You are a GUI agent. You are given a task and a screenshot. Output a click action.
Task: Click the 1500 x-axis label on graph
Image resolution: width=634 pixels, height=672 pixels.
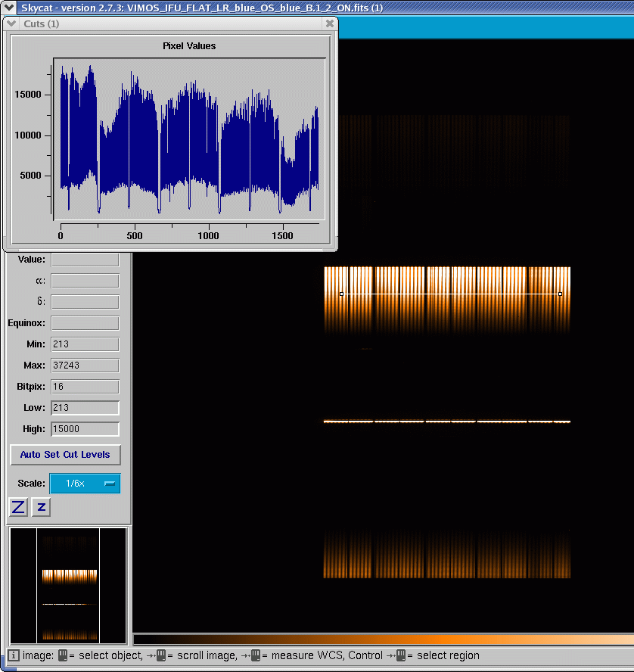point(282,235)
